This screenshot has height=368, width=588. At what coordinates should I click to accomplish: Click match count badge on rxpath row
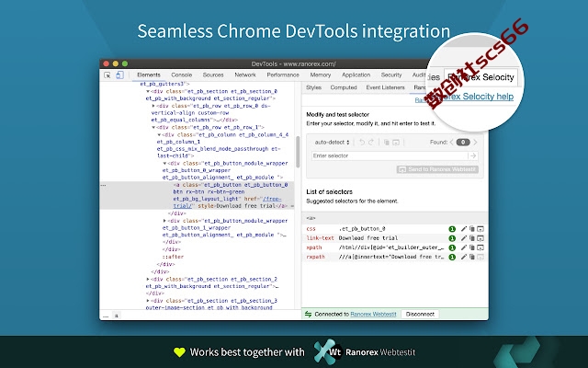pyautogui.click(x=452, y=258)
